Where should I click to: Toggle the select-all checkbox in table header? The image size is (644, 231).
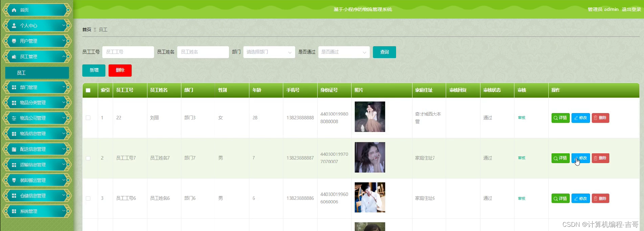[88, 90]
